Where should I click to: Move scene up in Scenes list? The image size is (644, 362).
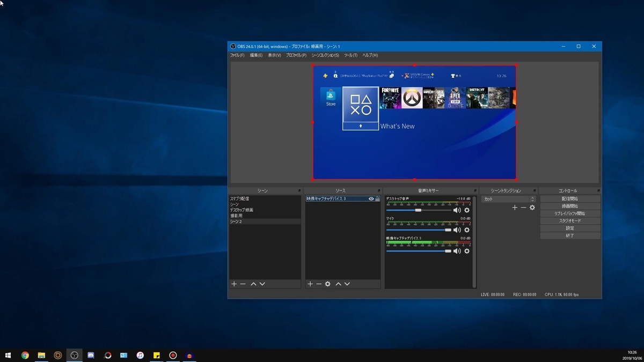click(x=253, y=284)
